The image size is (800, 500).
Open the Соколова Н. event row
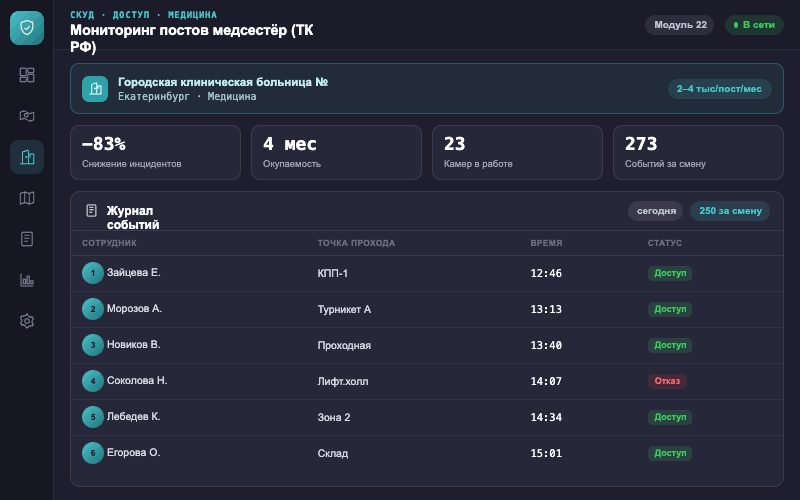[427, 381]
